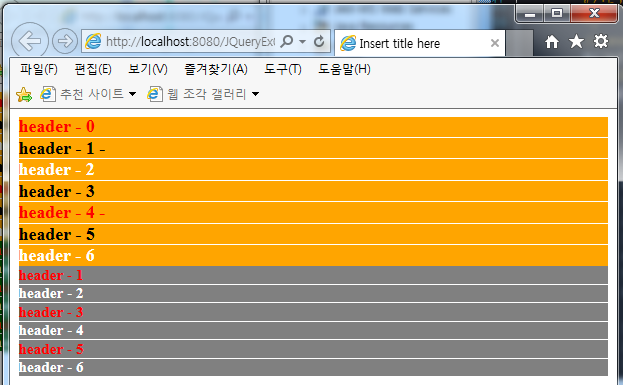Open the 편집(E) menu
The height and width of the screenshot is (385, 623).
coord(93,69)
